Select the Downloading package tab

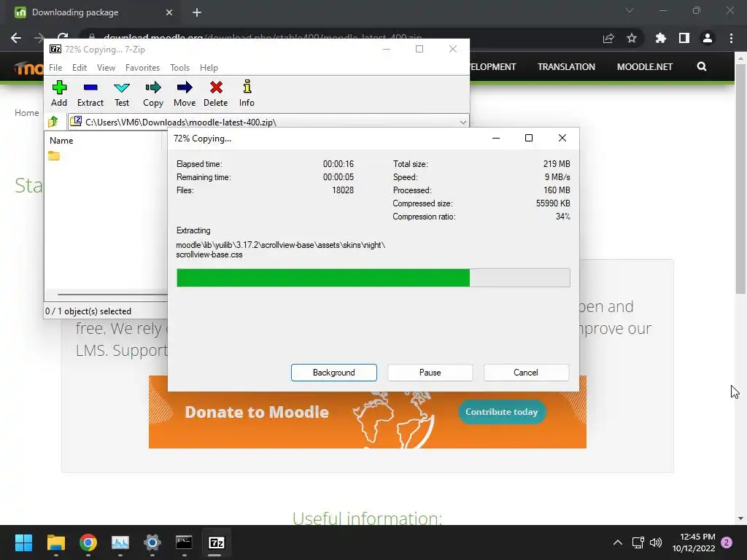point(93,12)
